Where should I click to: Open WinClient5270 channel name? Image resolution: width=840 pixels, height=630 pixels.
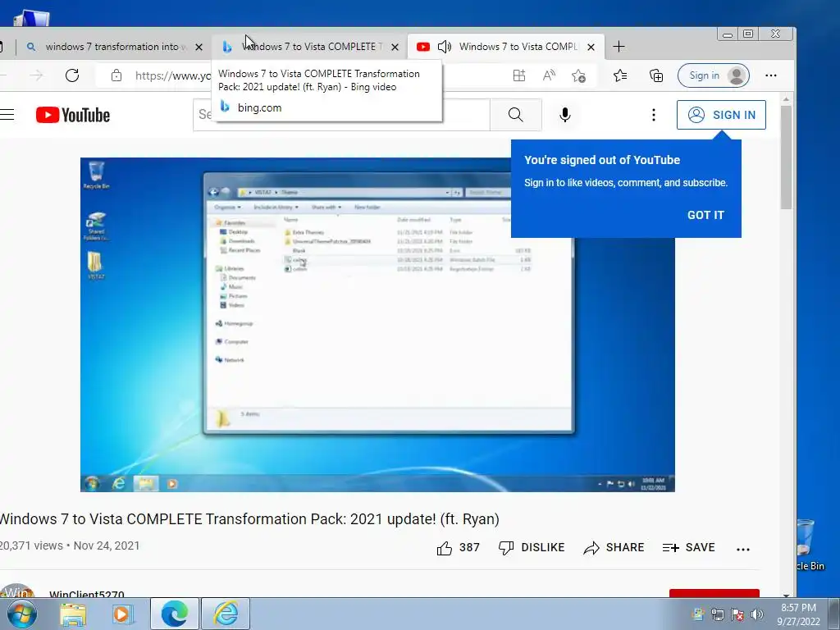click(x=87, y=594)
